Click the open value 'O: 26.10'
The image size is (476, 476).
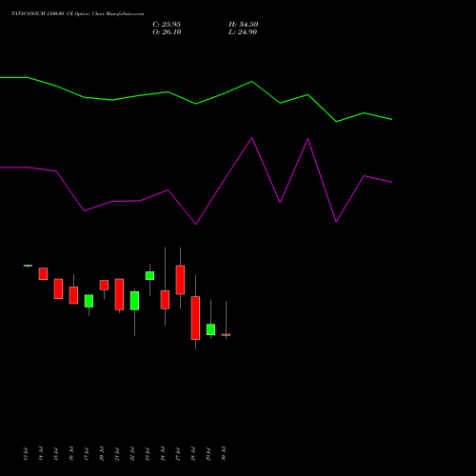167,32
